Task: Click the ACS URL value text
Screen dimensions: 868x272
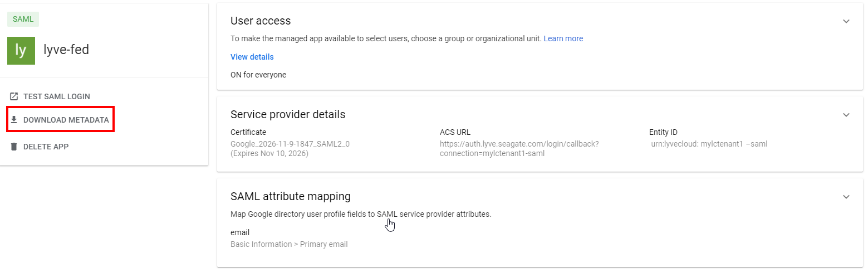Action: (518, 148)
